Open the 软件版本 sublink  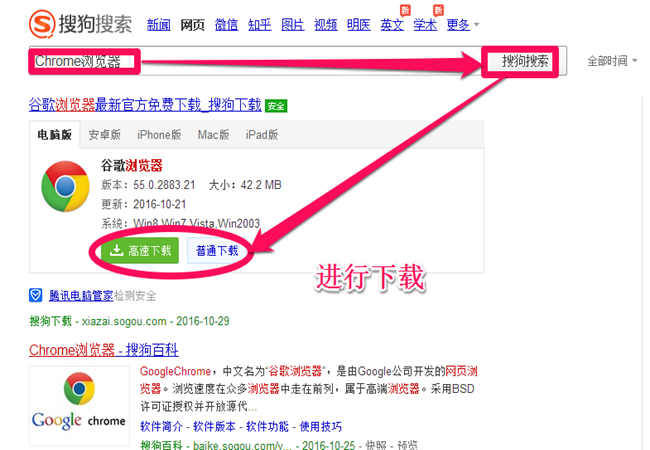point(214,426)
